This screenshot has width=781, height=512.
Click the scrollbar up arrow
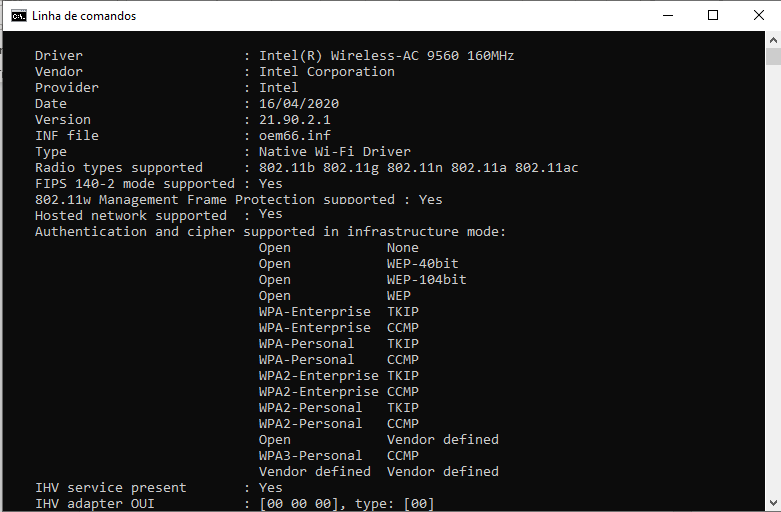click(x=773, y=40)
